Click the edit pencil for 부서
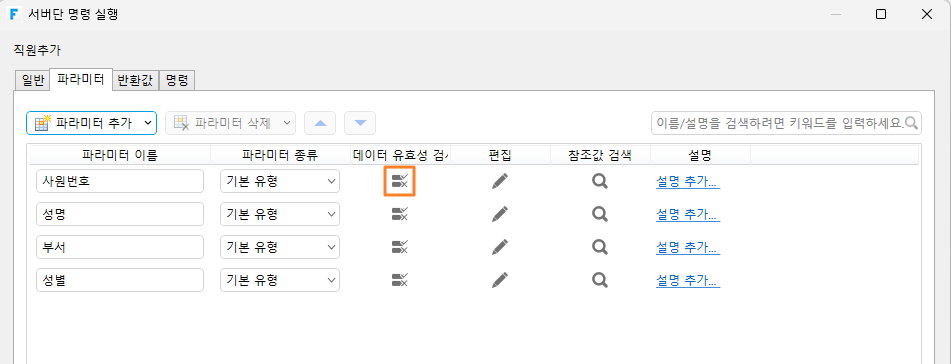 click(500, 246)
